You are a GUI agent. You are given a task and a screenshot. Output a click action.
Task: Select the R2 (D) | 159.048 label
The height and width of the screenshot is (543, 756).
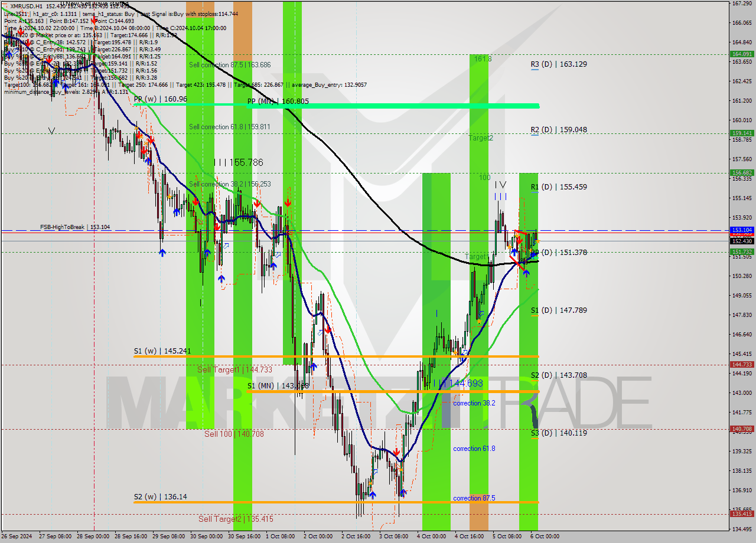tap(559, 129)
